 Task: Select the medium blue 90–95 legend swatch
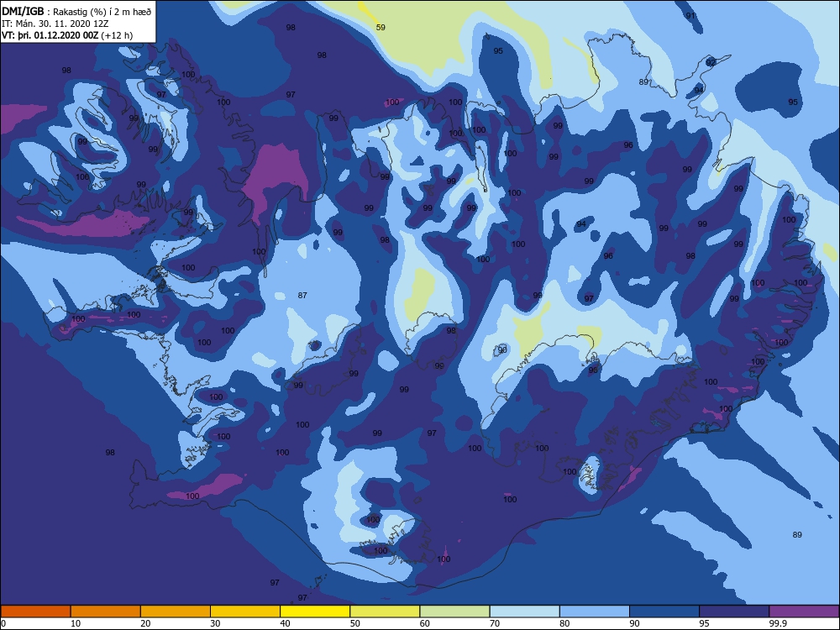(x=664, y=612)
